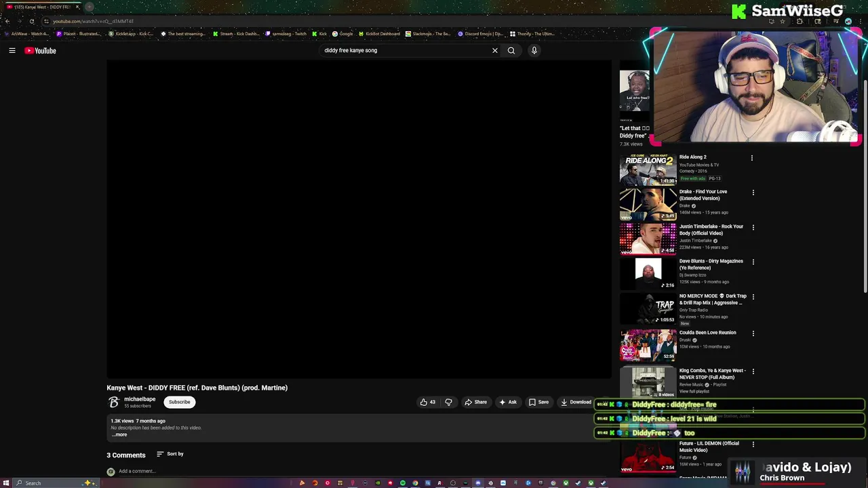
Task: Dislike the video with thumbs-down
Action: pos(448,402)
